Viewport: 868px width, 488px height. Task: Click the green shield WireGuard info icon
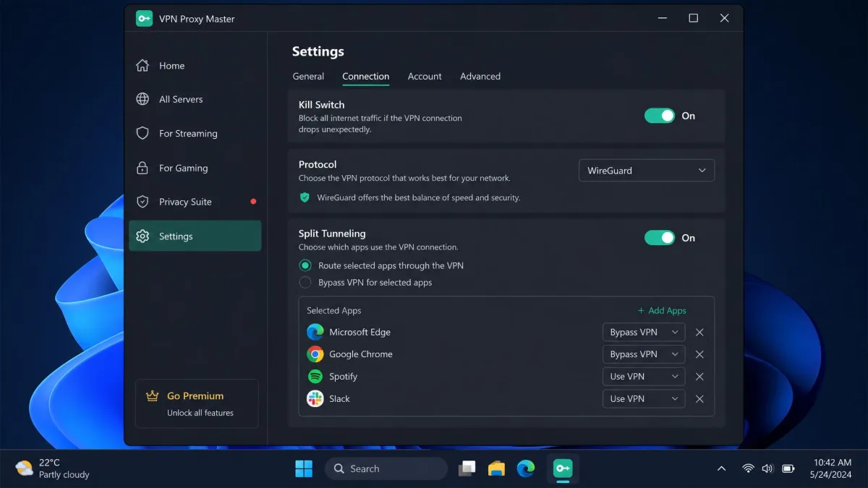(305, 197)
